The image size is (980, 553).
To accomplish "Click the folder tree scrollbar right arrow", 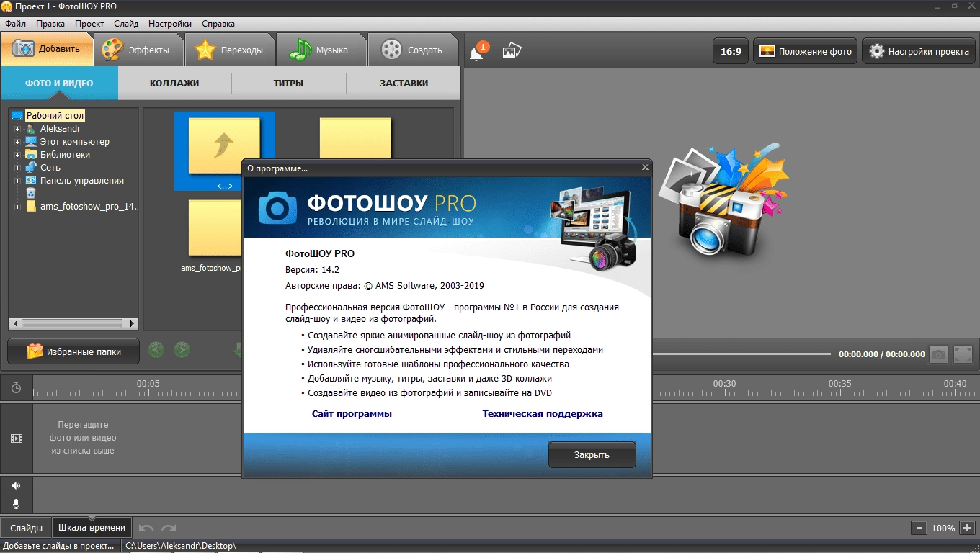I will tap(133, 324).
